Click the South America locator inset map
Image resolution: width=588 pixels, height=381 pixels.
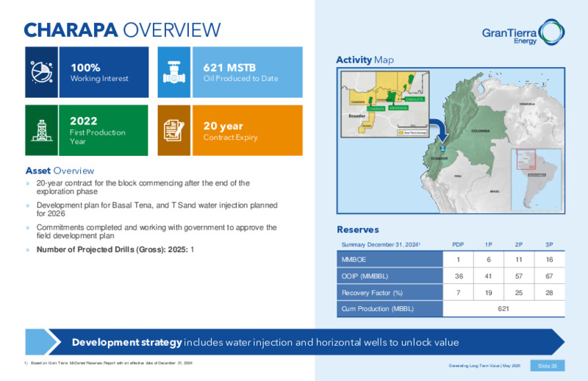point(537,179)
